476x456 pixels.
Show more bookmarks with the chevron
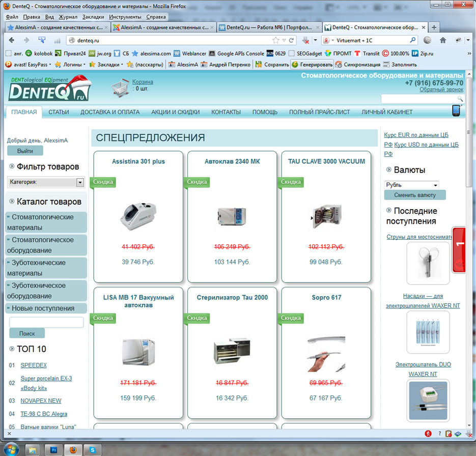click(469, 53)
